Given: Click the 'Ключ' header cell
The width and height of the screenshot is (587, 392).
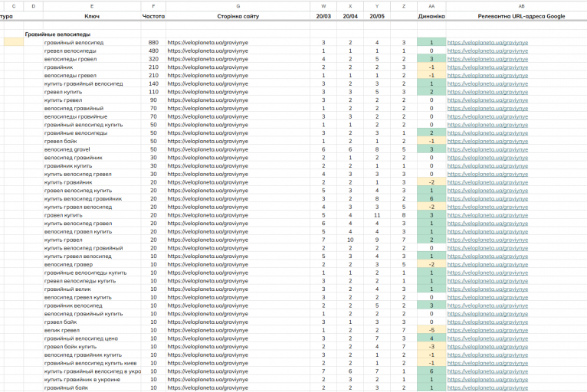Looking at the screenshot, I should [x=92, y=16].
